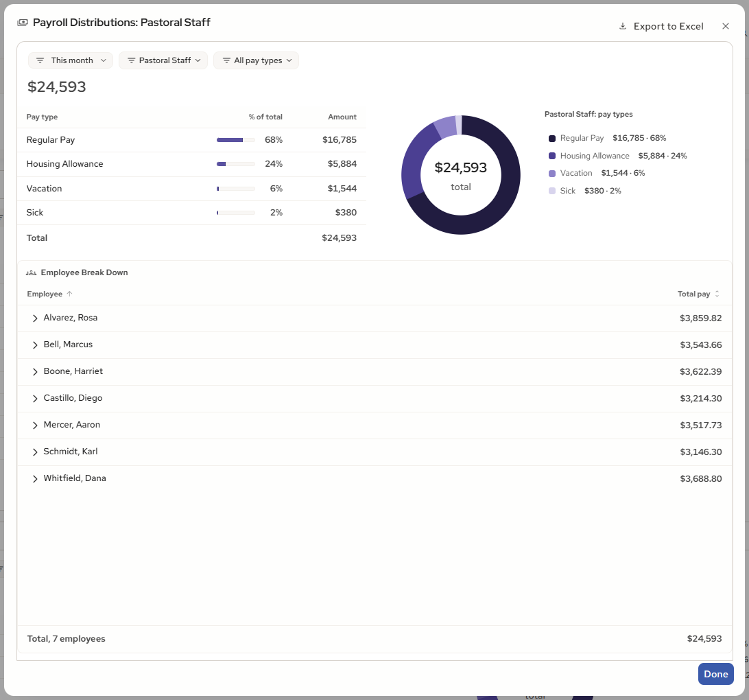Click the $3,543.66 total pay value
The width and height of the screenshot is (749, 700).
click(x=701, y=345)
